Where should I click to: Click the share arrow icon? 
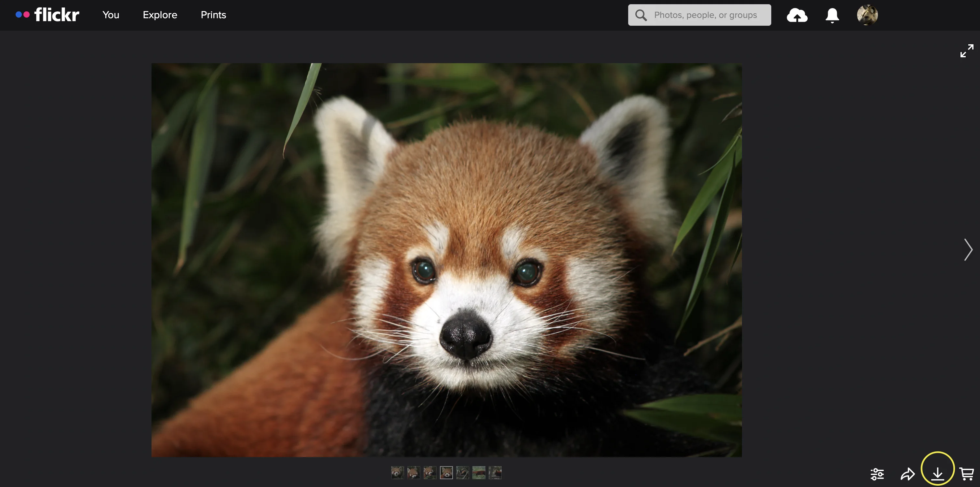pos(907,474)
